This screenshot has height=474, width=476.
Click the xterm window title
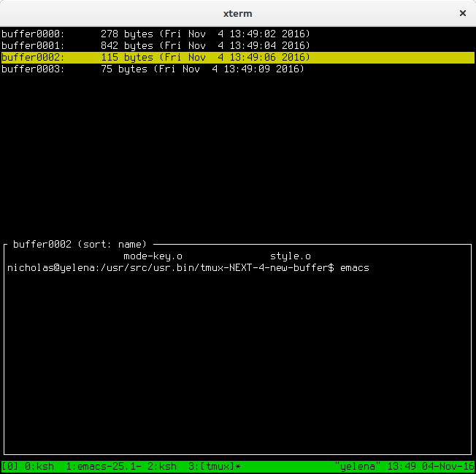point(238,14)
